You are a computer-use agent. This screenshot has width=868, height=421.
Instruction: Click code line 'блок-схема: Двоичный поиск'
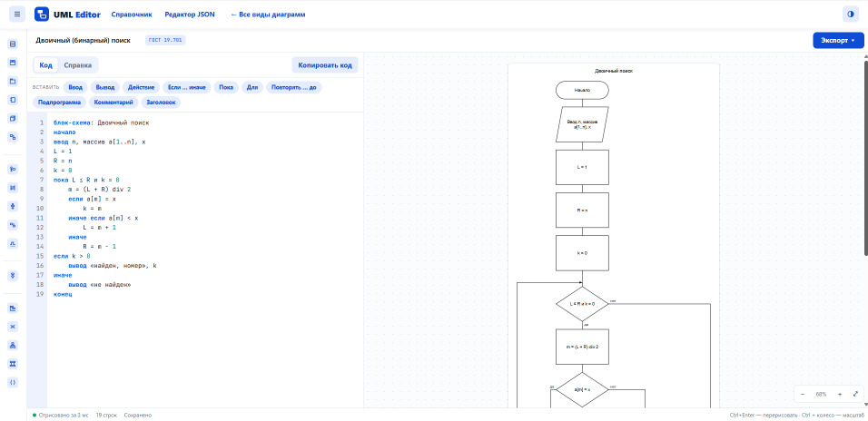pos(102,122)
